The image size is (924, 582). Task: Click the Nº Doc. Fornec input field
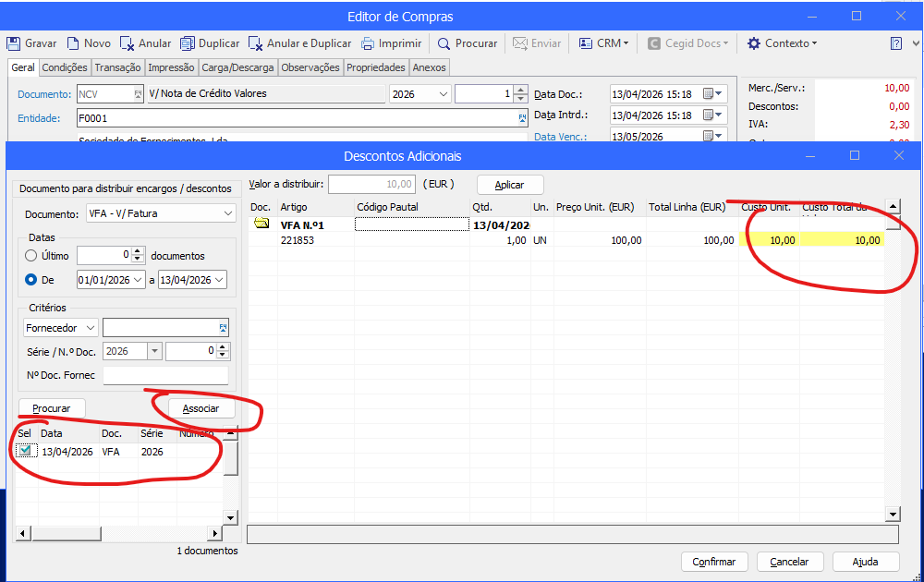click(x=165, y=375)
